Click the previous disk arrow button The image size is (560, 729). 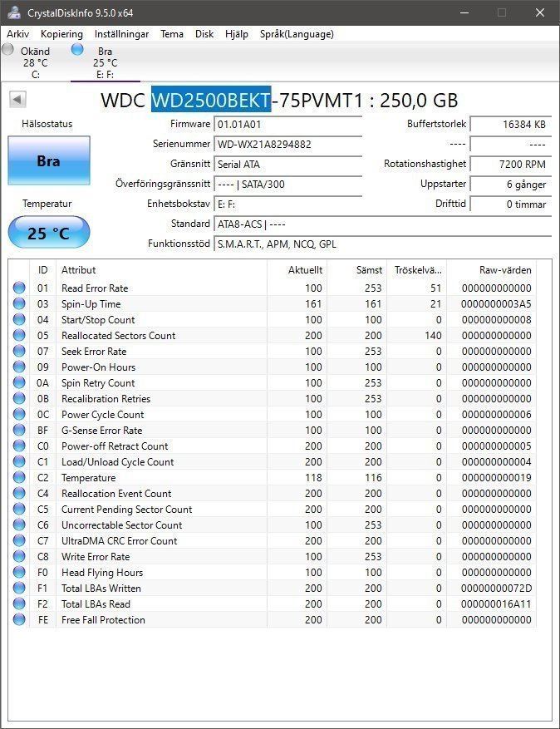tap(17, 99)
